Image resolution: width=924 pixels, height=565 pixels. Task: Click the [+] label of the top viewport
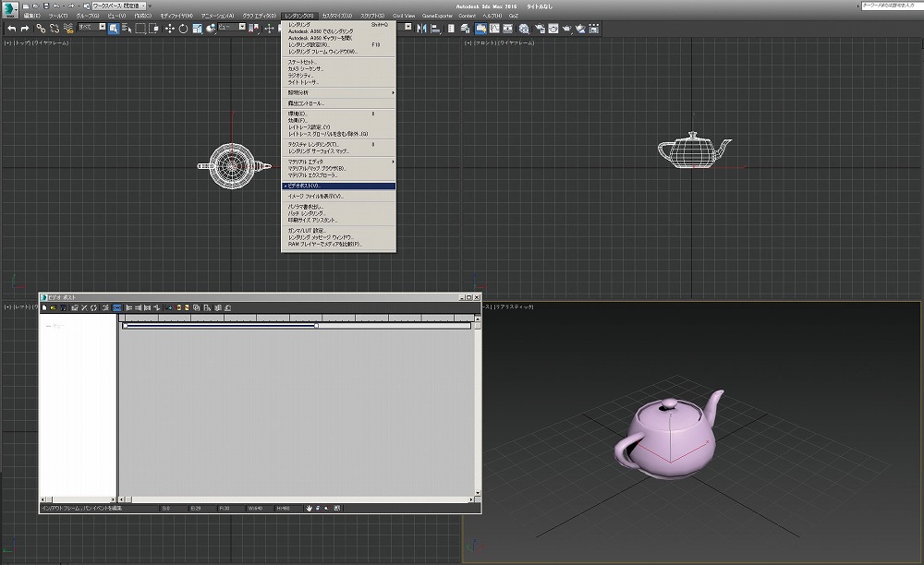(8, 43)
